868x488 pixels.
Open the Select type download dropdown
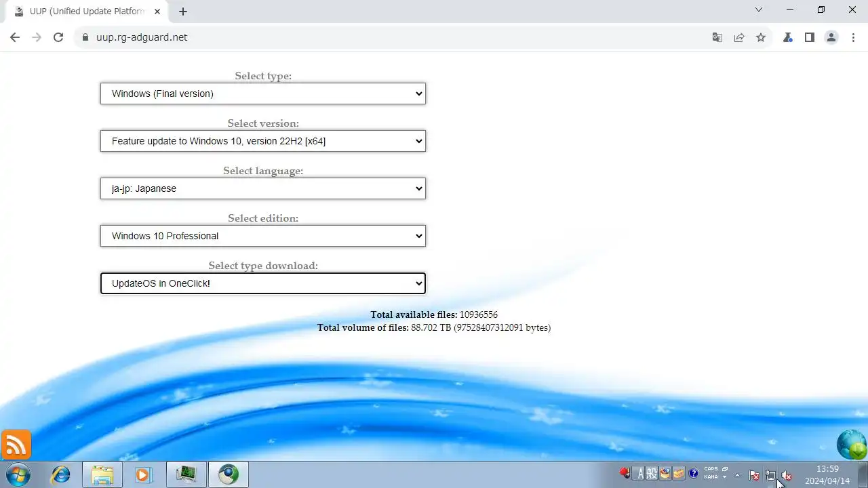click(x=263, y=283)
